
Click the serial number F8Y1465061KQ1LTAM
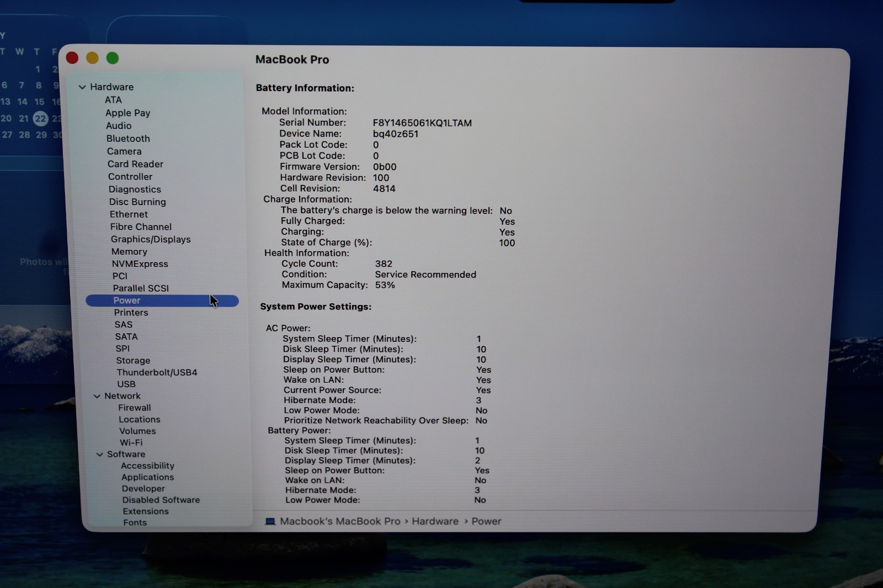422,123
